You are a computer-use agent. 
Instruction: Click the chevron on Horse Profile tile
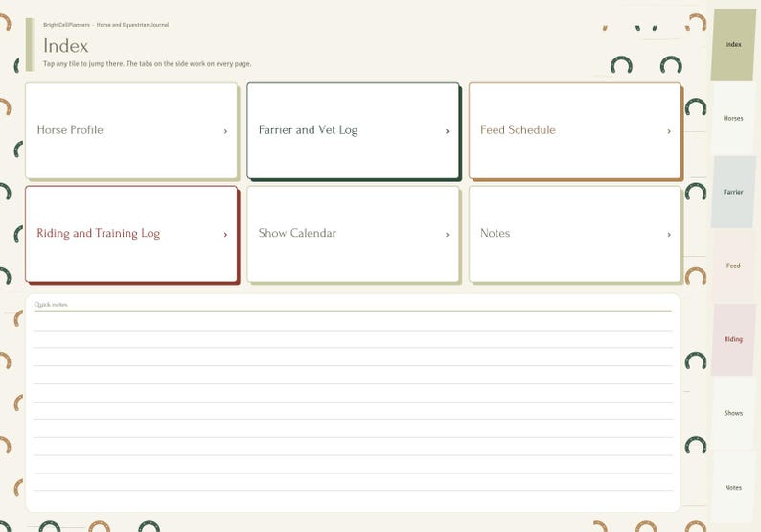(225, 131)
